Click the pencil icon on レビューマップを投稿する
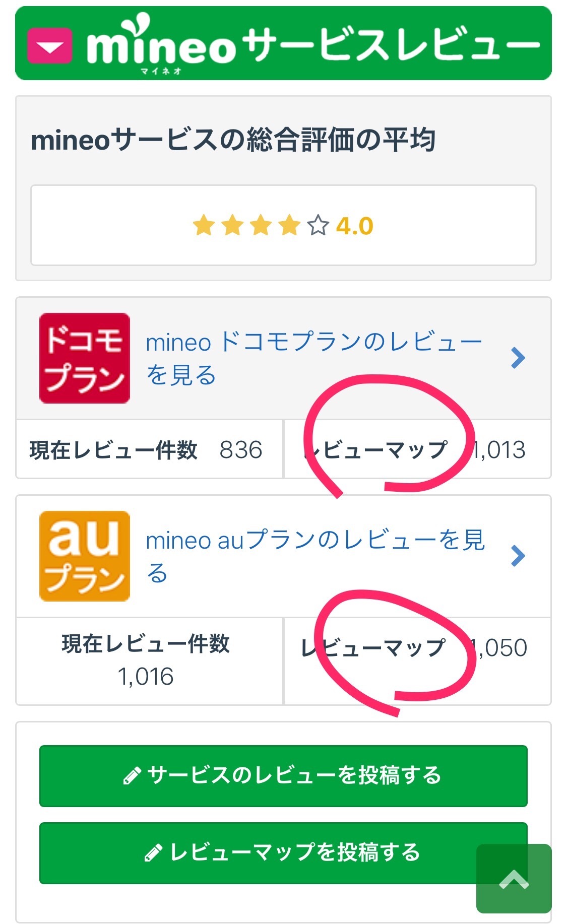Image resolution: width=567 pixels, height=924 pixels. point(153,853)
